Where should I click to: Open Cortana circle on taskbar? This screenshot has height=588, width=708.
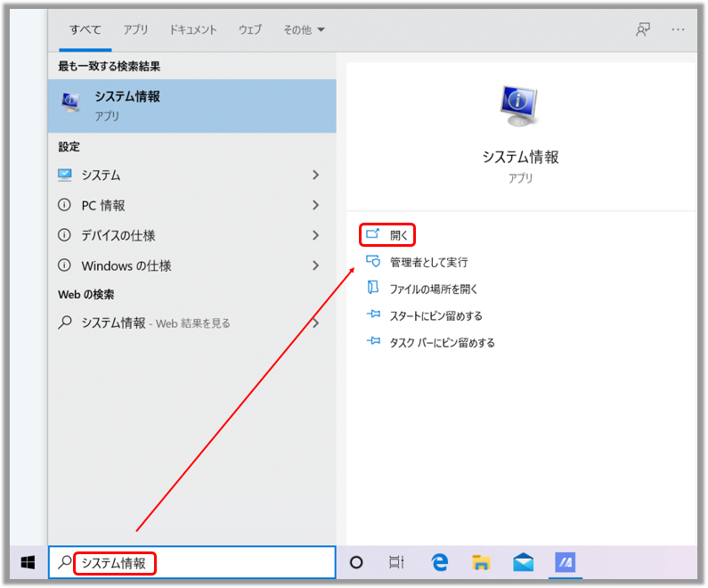point(356,562)
